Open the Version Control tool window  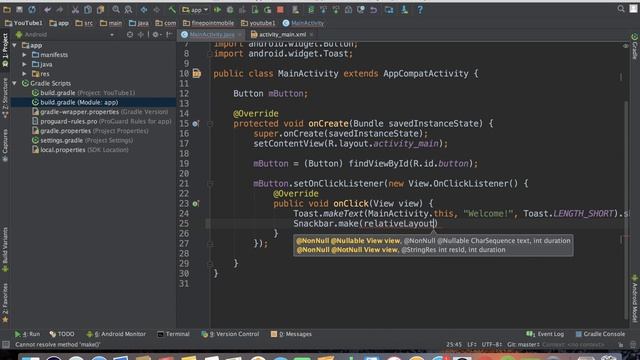tap(230, 334)
